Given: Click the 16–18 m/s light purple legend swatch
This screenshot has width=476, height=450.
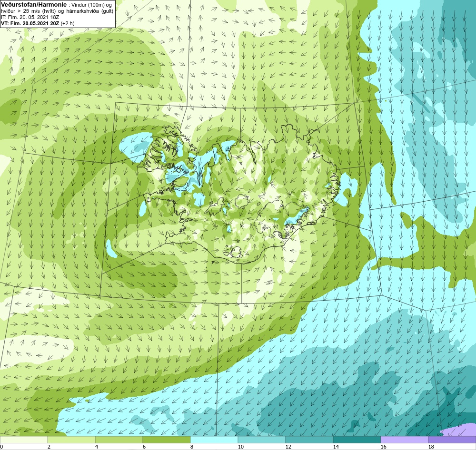Looking at the screenshot, I should click(404, 440).
